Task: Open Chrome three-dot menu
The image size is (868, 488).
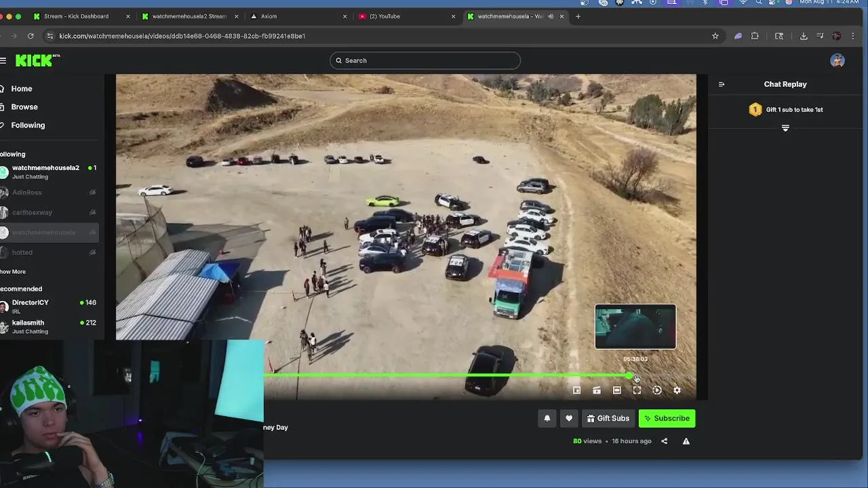Action: point(852,36)
